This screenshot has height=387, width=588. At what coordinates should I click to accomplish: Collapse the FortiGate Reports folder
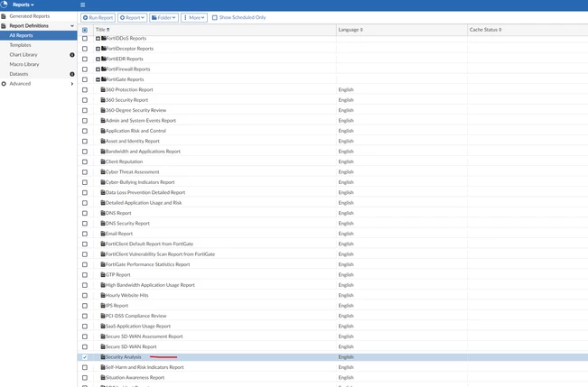[98, 79]
